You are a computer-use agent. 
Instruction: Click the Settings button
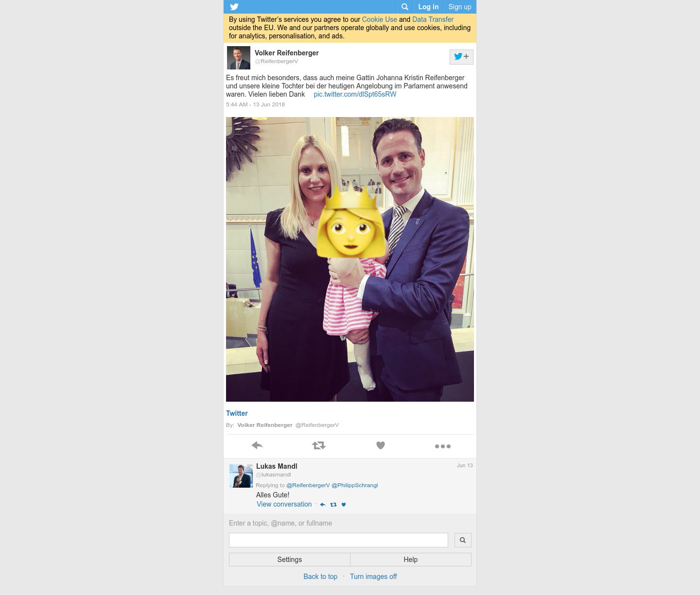click(290, 560)
